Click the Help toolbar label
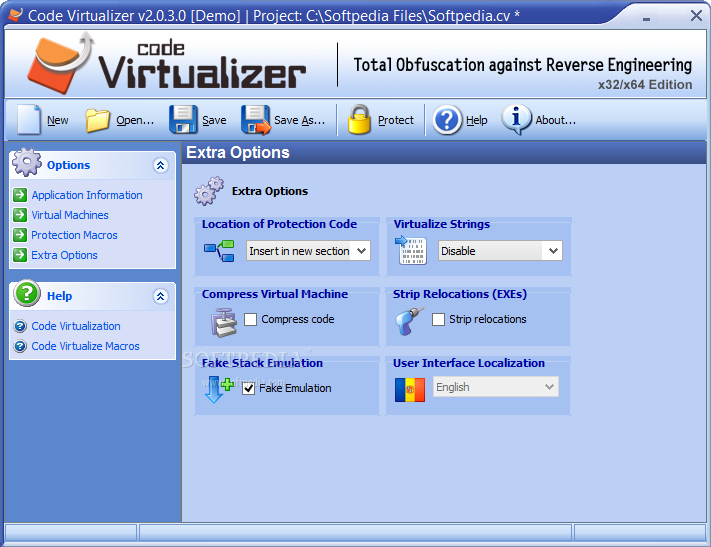Viewport: 711px width, 547px height. click(477, 120)
